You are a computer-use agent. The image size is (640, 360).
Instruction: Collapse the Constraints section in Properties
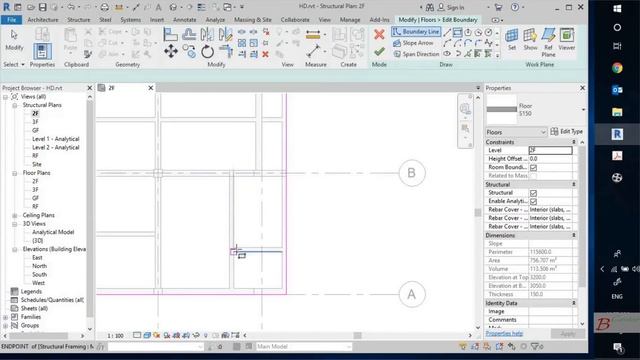click(573, 142)
